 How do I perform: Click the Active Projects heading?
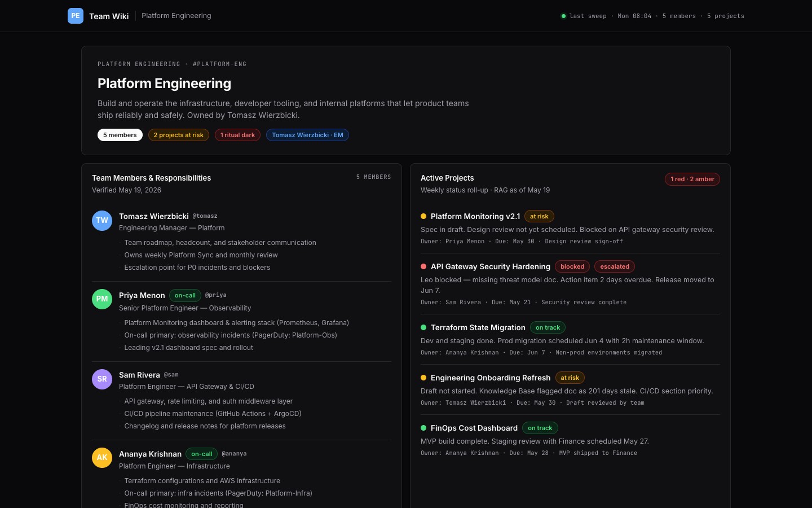tap(447, 178)
